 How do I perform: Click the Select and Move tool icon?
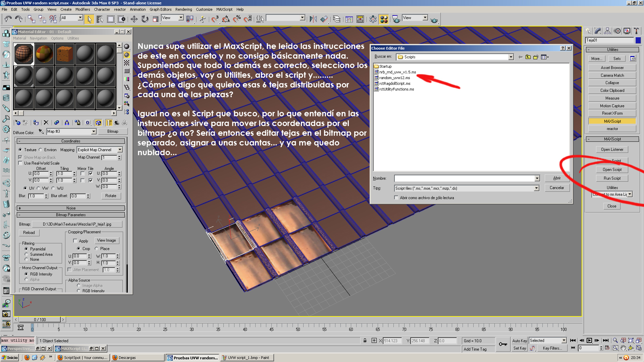tap(134, 19)
